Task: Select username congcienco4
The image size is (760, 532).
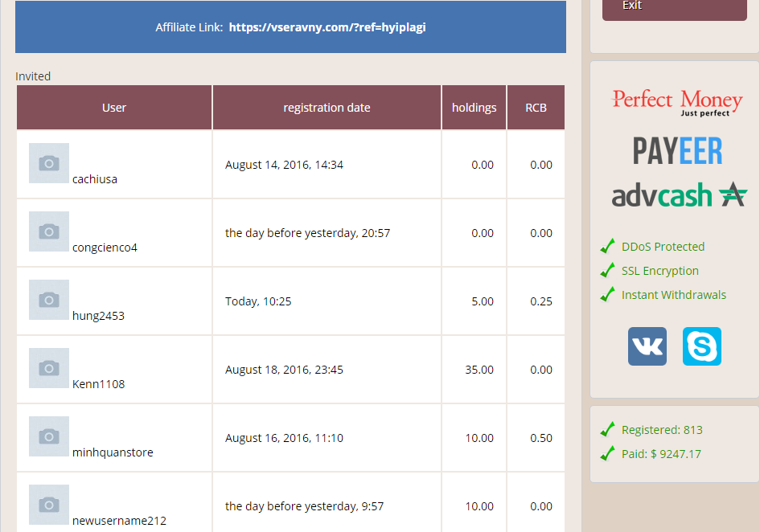Action: pos(105,248)
